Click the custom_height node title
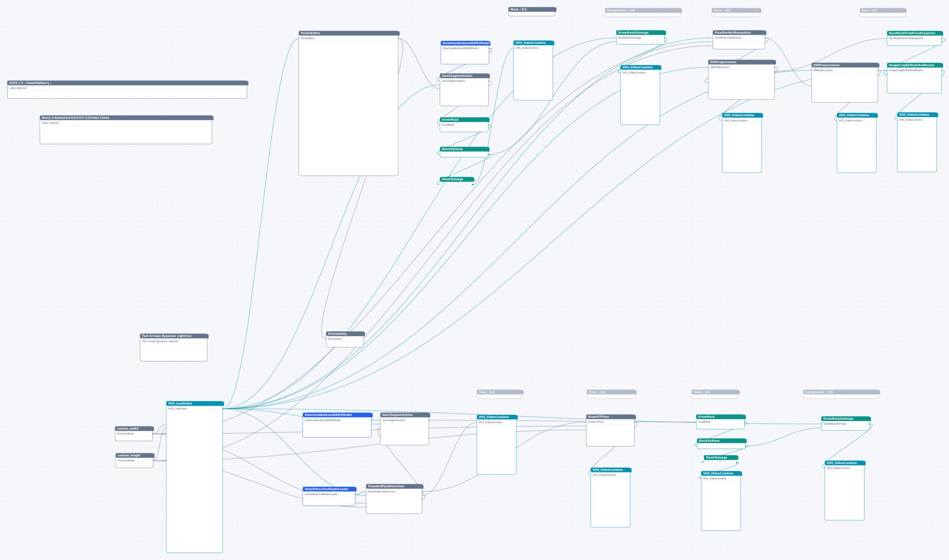The width and height of the screenshot is (949, 560). click(x=135, y=455)
